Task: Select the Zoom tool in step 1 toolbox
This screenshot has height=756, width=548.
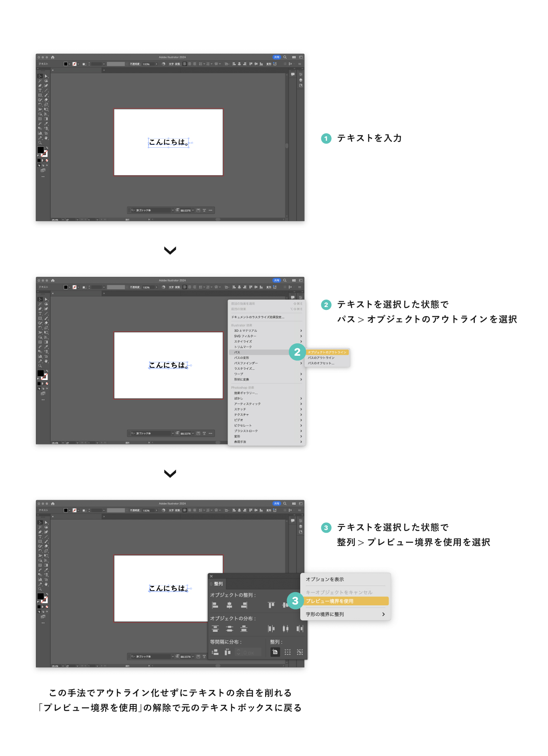Action: [40, 143]
